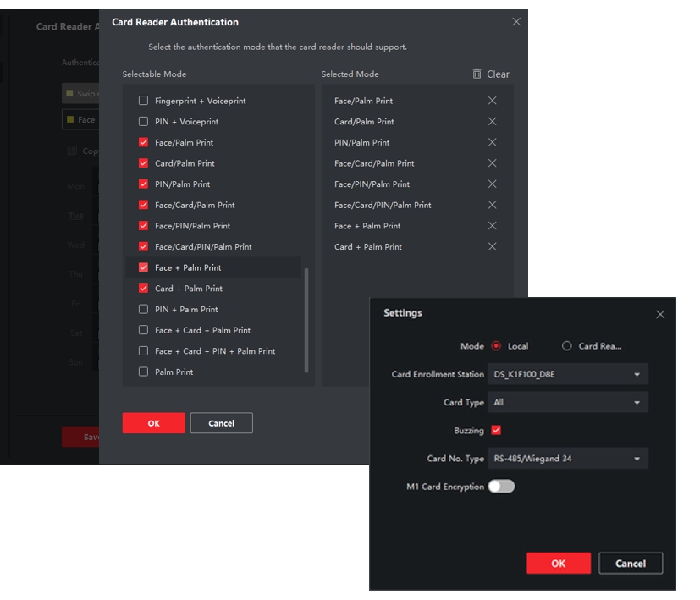This screenshot has height=600, width=700.
Task: Click the Clear trash icon
Action: coord(477,74)
